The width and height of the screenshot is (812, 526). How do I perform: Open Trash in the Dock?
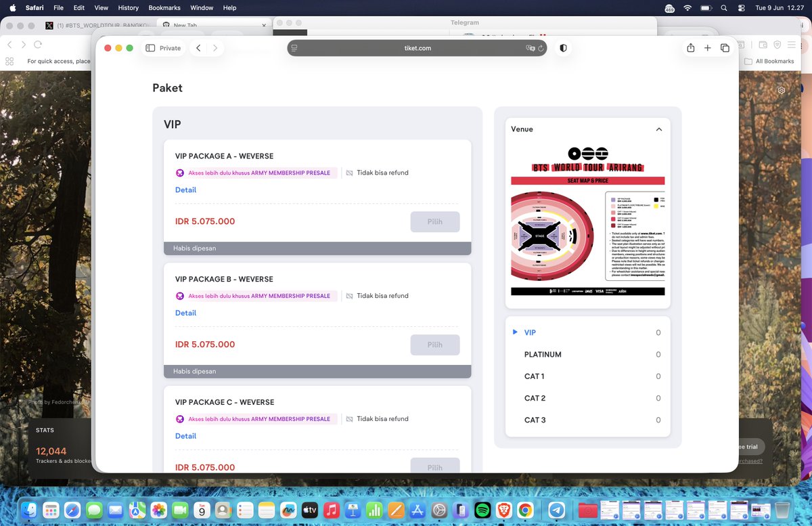[x=782, y=510]
